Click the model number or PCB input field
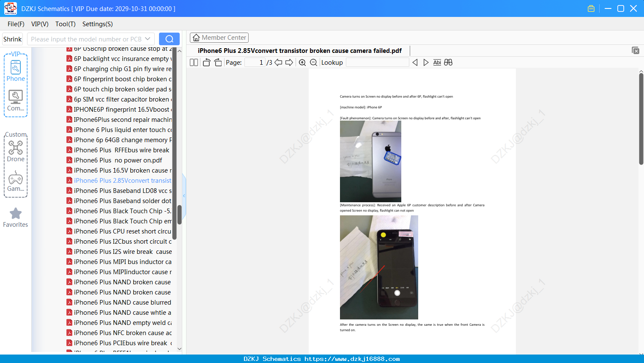Image resolution: width=644 pixels, height=363 pixels. click(x=86, y=39)
